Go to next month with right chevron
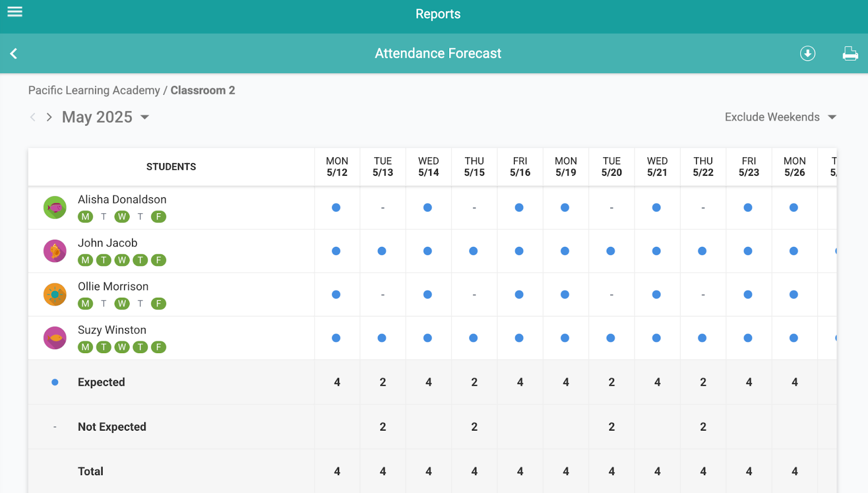The height and width of the screenshot is (493, 868). (49, 117)
